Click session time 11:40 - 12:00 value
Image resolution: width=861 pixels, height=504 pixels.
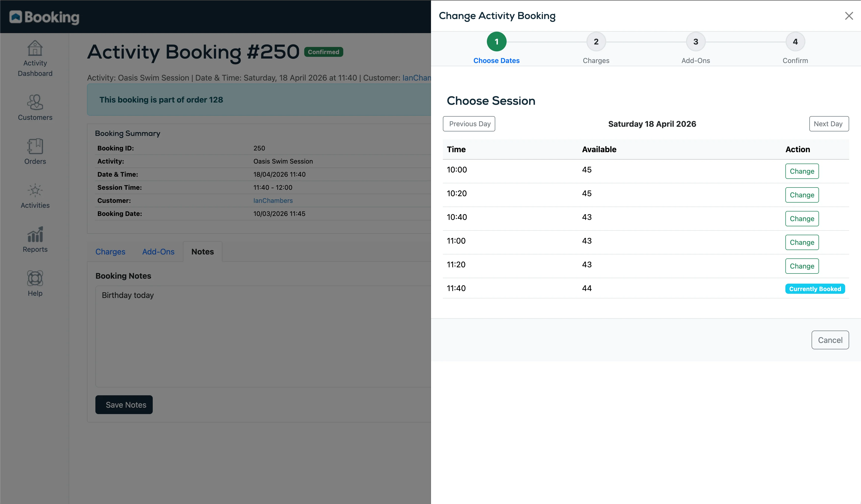273,188
